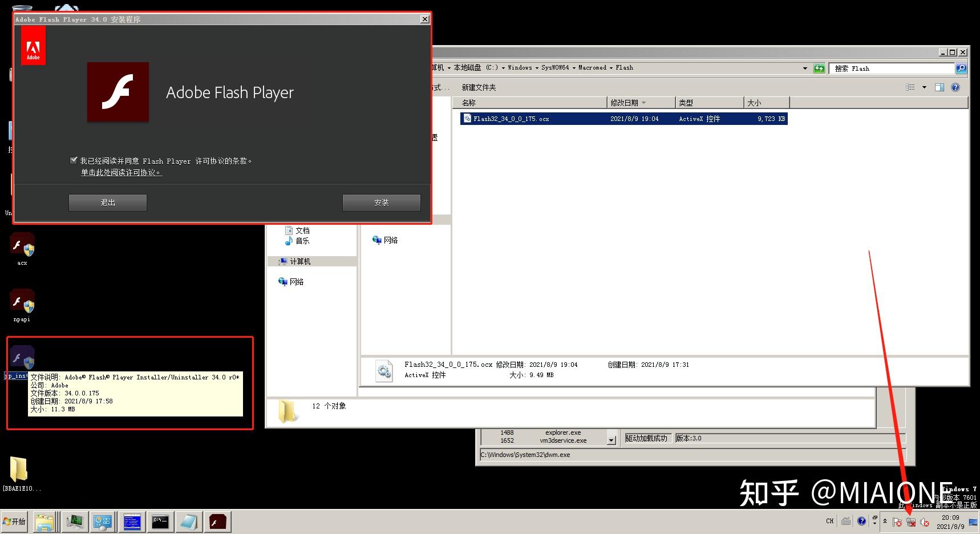Click the 安装 button in the Flash installer

click(381, 203)
